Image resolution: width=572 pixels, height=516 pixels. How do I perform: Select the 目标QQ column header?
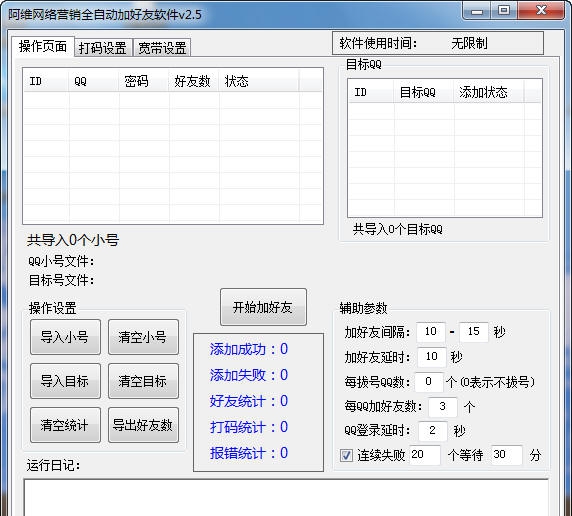pos(424,92)
